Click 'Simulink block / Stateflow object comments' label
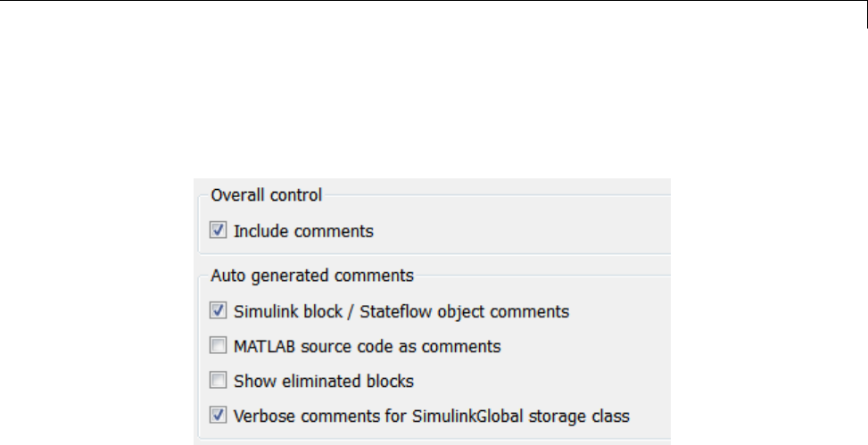Image resolution: width=868 pixels, height=445 pixels. [x=401, y=312]
